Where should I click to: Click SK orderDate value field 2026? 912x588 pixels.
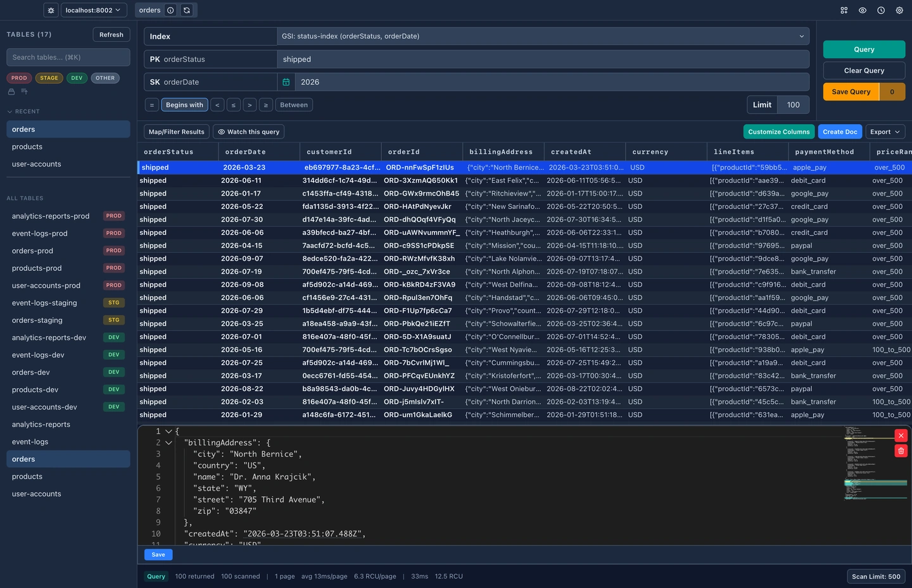click(552, 82)
